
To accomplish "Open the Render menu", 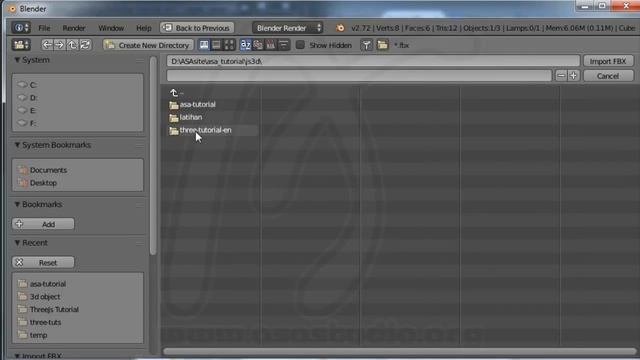I will 74,28.
